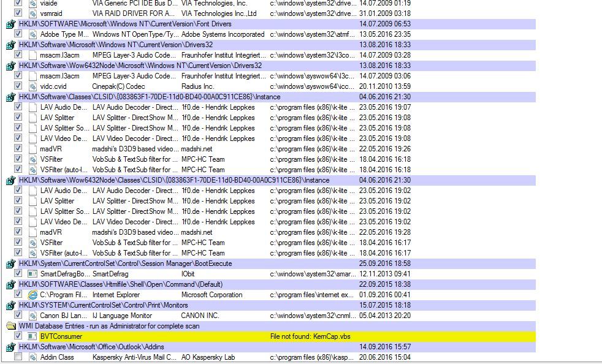Click the timestamp '12.11.2013 09:41'
Viewport: 602px width, 364px height.
385,274
